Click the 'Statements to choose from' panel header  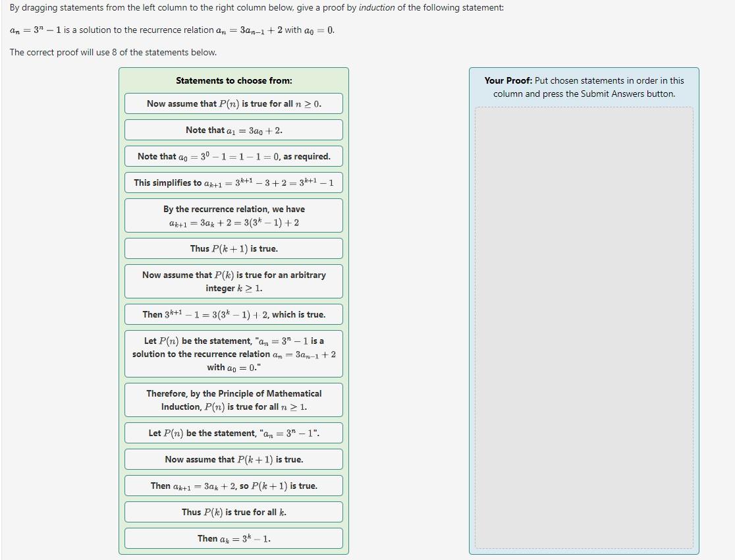pos(233,80)
